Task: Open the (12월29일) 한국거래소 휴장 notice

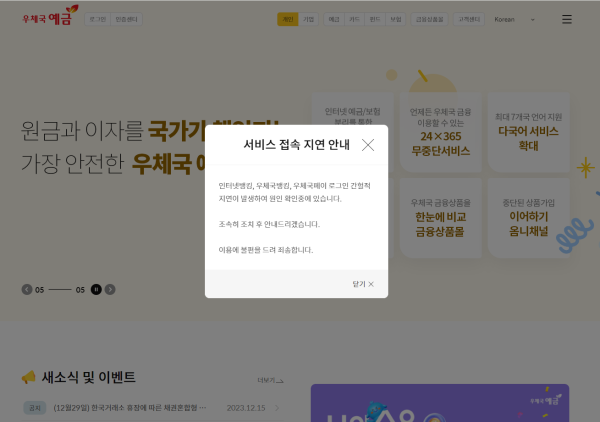Action: pyautogui.click(x=130, y=408)
